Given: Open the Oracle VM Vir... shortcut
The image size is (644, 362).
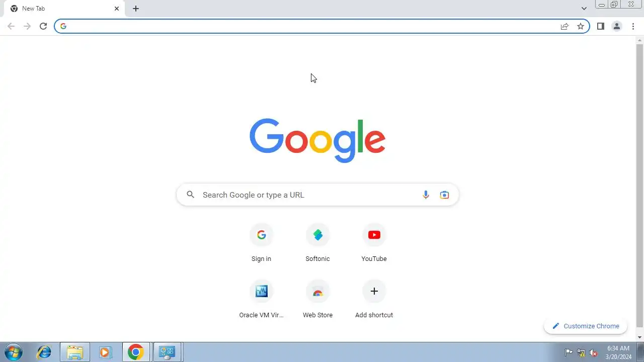Looking at the screenshot, I should pyautogui.click(x=261, y=299).
